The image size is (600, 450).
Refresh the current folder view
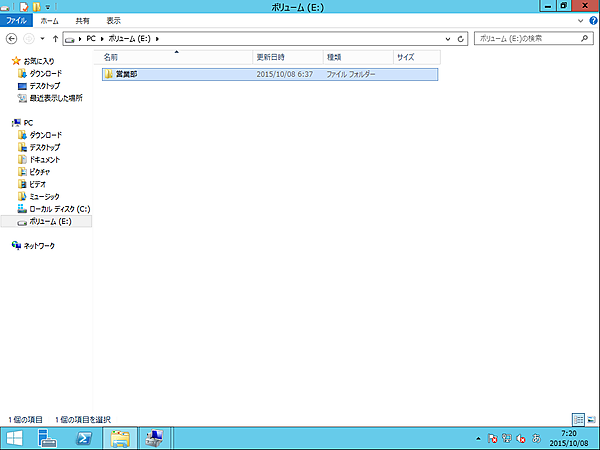461,39
